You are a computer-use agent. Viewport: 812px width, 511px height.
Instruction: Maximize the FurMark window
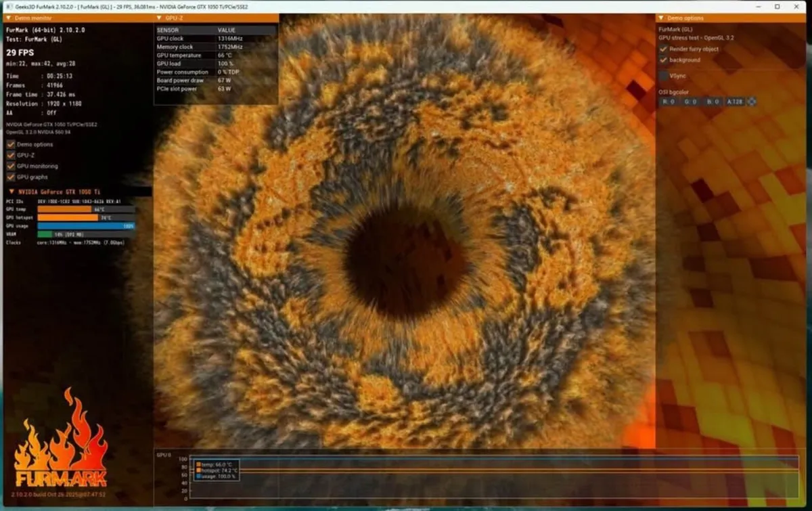tap(777, 6)
